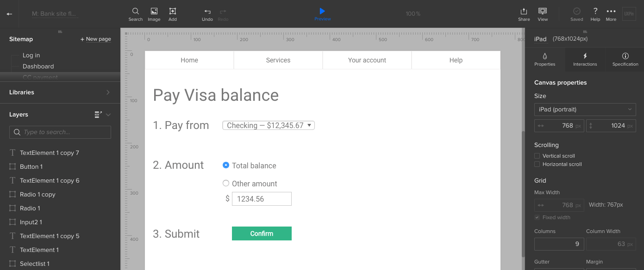Select the Other amount radio button
The height and width of the screenshot is (270, 644).
(x=226, y=183)
